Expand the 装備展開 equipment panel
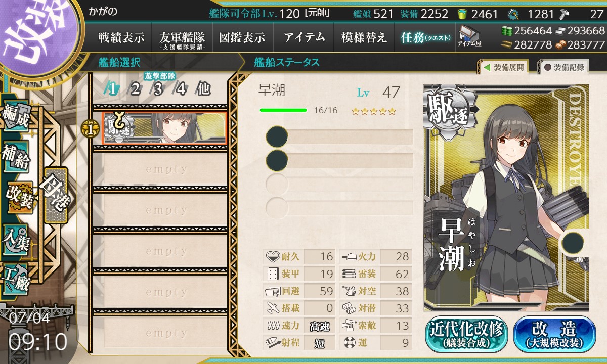The width and height of the screenshot is (607, 364). [503, 67]
